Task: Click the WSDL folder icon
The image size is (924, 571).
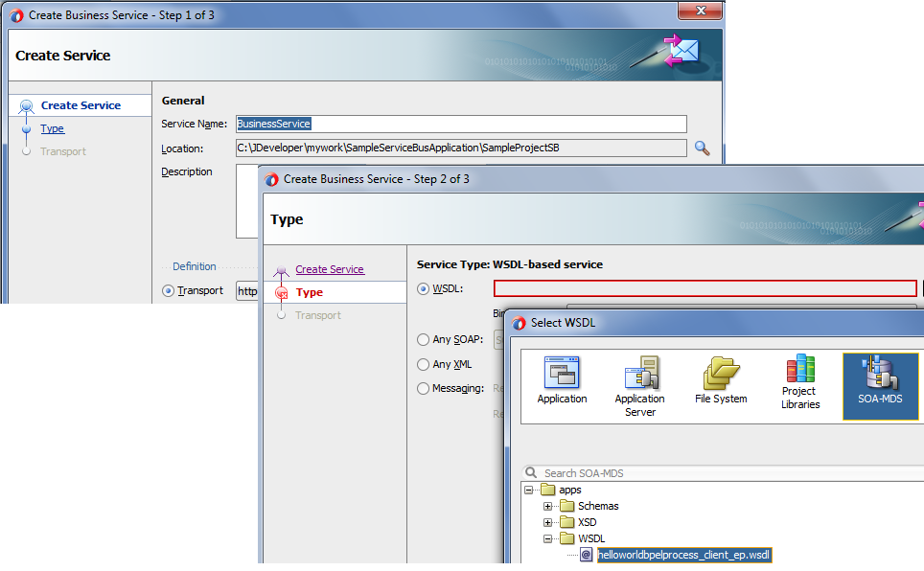Action: tap(567, 538)
